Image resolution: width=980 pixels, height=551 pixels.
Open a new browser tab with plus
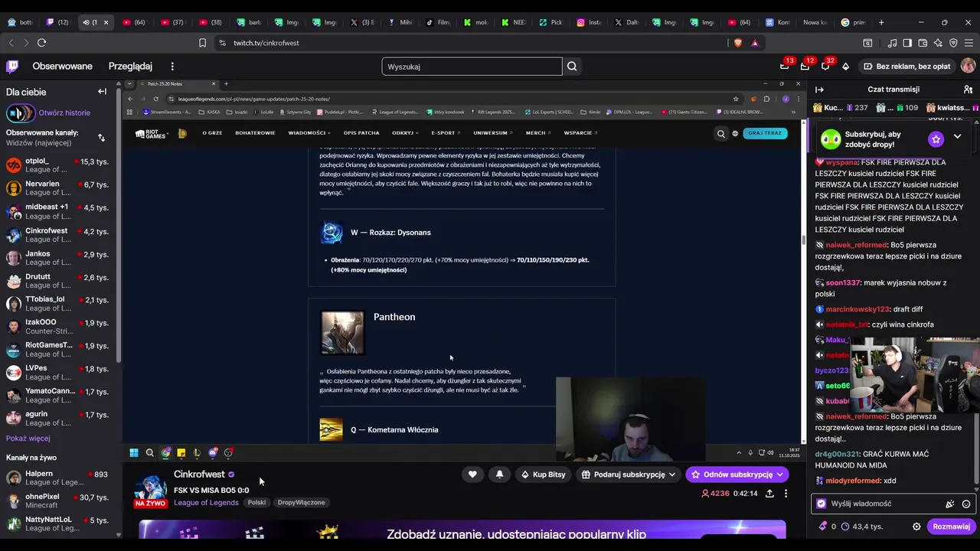(x=881, y=22)
